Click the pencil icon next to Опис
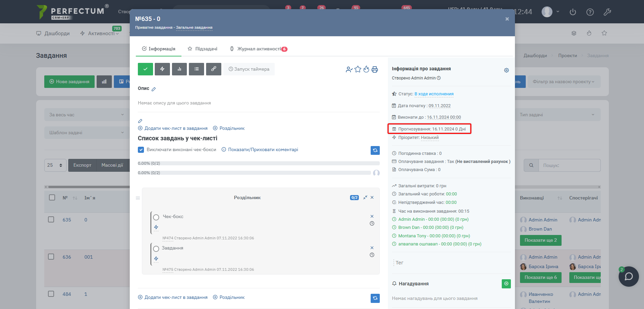644x309 pixels. pyautogui.click(x=154, y=89)
